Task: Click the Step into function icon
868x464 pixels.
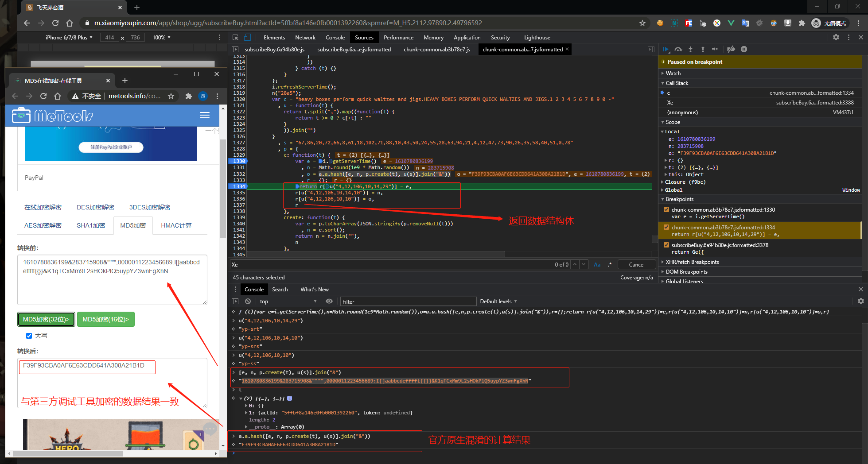Action: (690, 49)
